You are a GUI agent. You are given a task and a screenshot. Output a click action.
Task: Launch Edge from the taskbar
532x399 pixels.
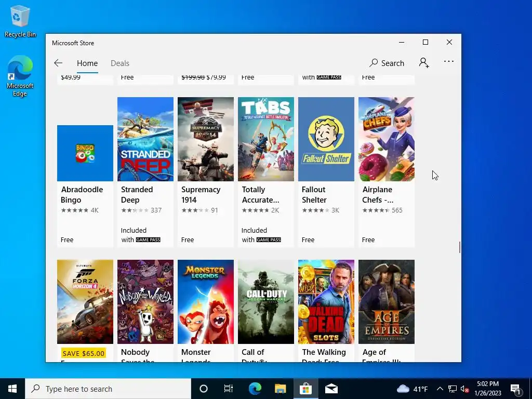point(255,389)
